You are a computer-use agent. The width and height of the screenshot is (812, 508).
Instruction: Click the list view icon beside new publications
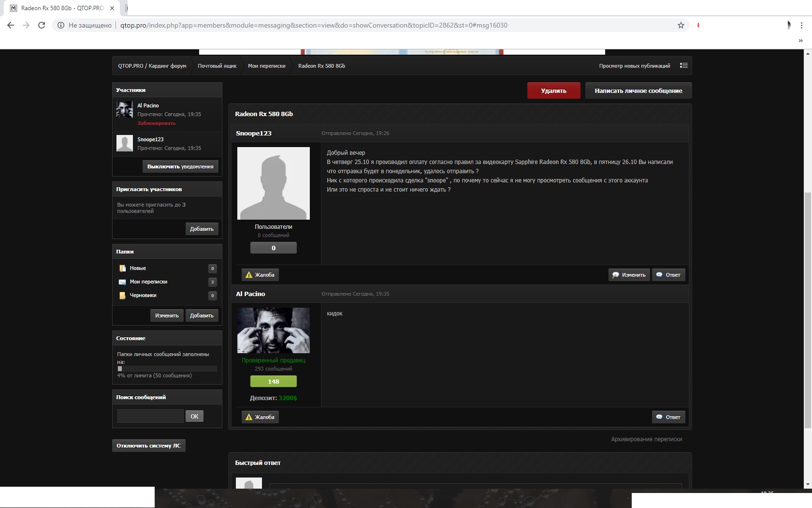pyautogui.click(x=683, y=66)
